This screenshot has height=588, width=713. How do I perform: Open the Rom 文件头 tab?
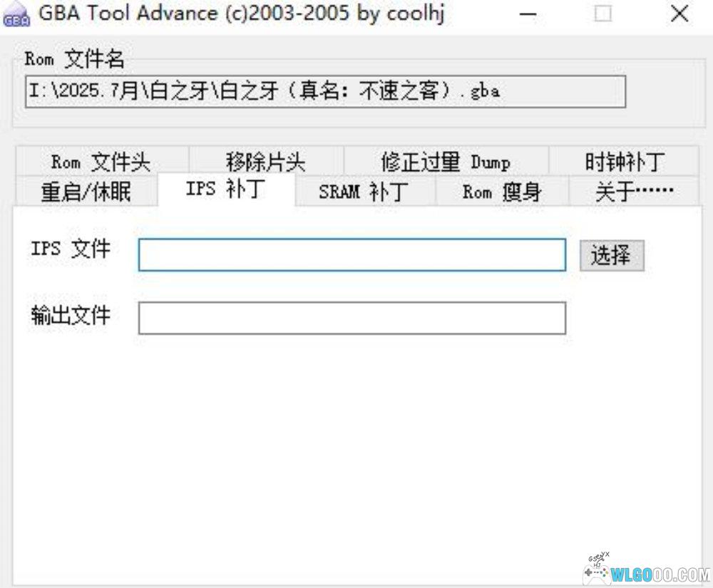pyautogui.click(x=101, y=162)
